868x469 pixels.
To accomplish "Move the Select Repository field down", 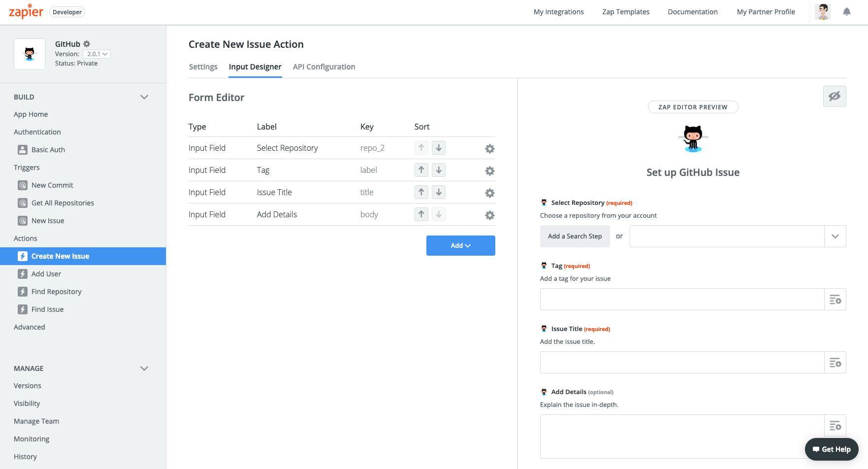I will [439, 148].
